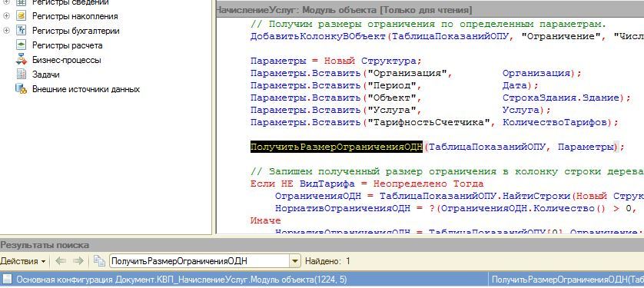Select Бизнес-процессы in the tree

[67, 60]
